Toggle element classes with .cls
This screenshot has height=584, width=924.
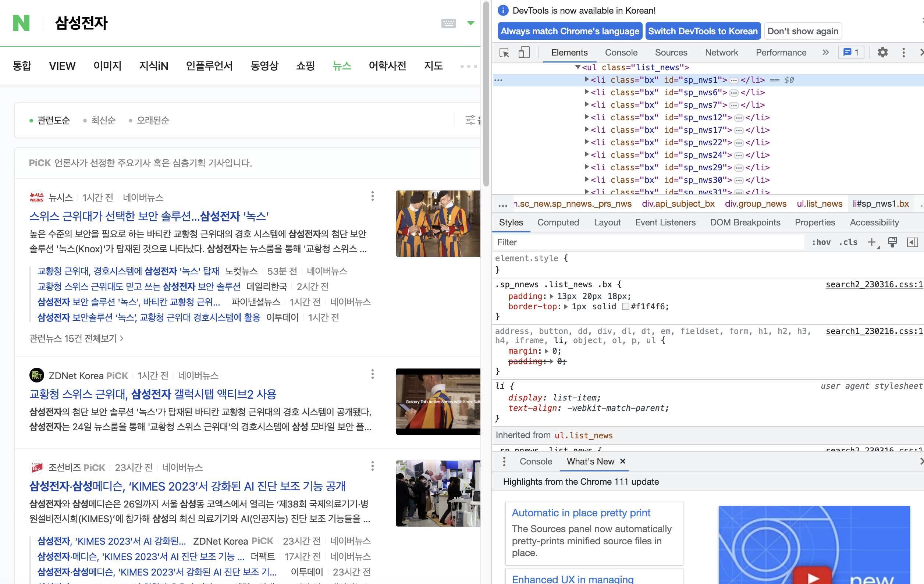pyautogui.click(x=848, y=242)
